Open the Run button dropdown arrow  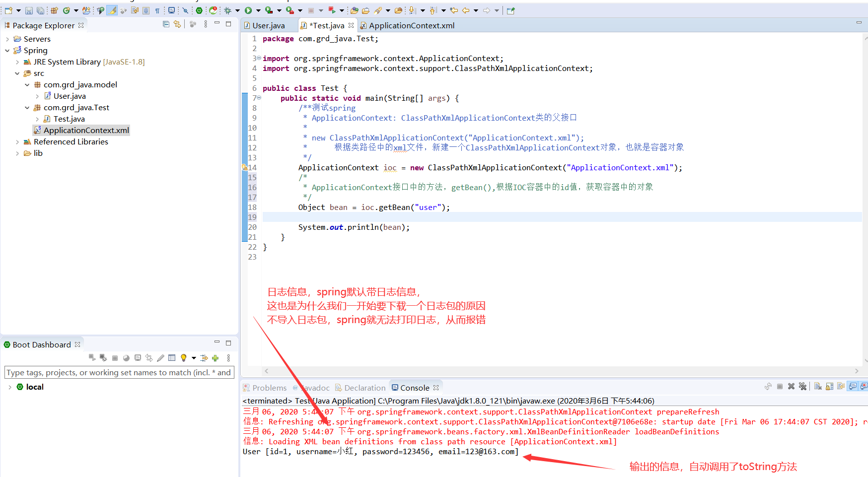(x=258, y=10)
